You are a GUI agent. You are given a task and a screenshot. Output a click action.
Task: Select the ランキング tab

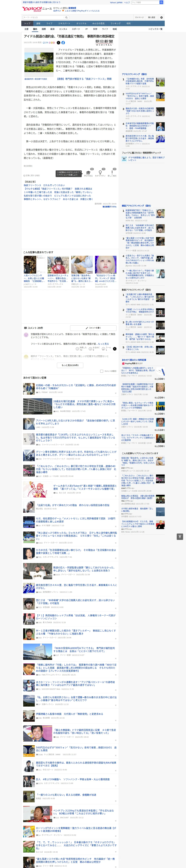[x=115, y=24]
